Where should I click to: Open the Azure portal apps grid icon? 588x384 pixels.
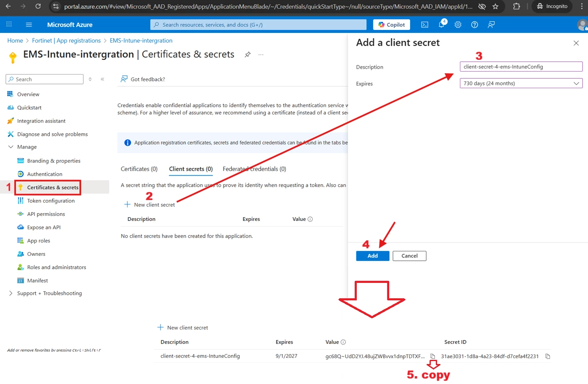click(9, 25)
